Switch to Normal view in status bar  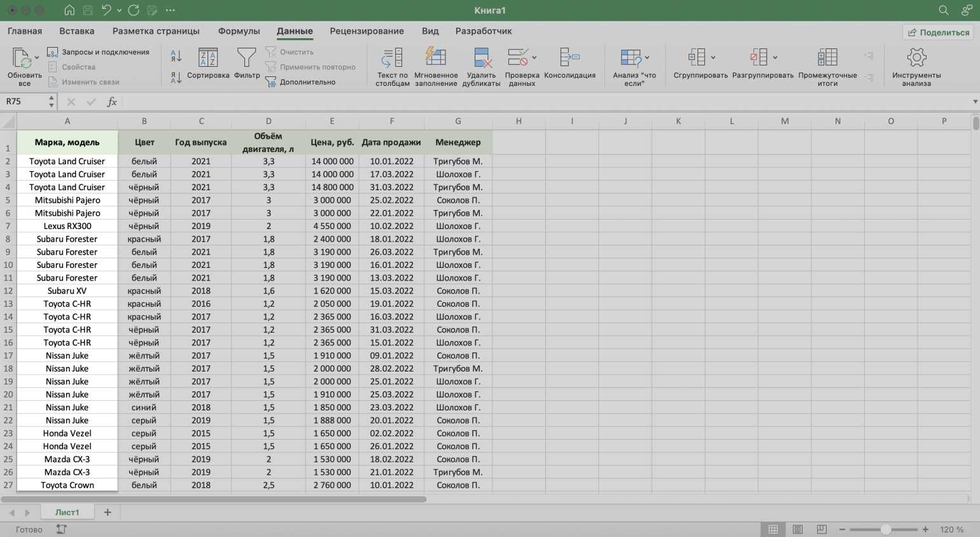[x=773, y=529]
